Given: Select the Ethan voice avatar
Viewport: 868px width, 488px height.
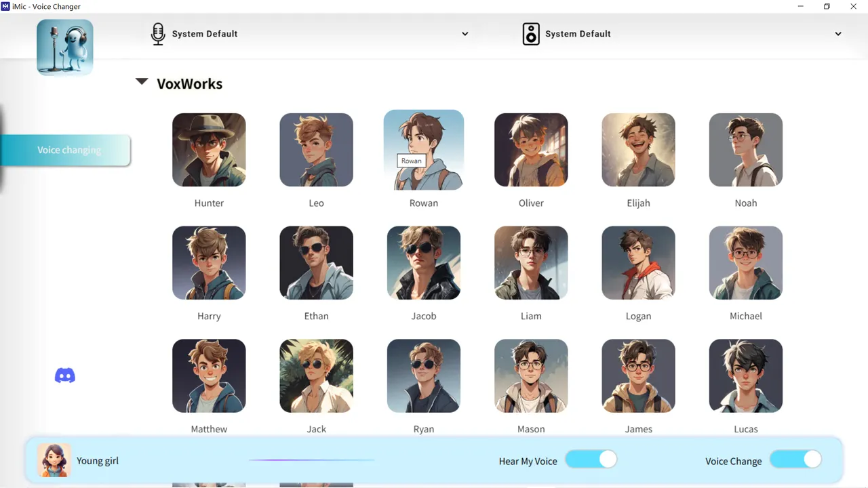Looking at the screenshot, I should coord(316,263).
